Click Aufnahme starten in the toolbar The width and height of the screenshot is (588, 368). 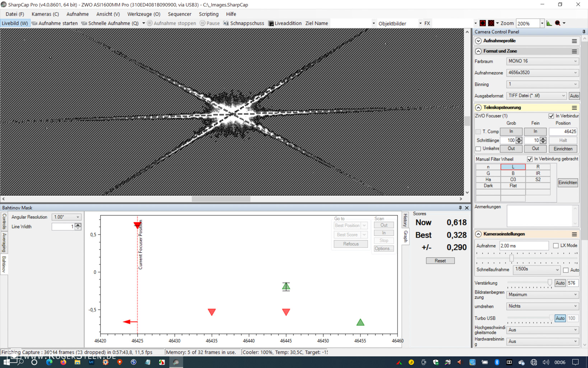pos(55,23)
